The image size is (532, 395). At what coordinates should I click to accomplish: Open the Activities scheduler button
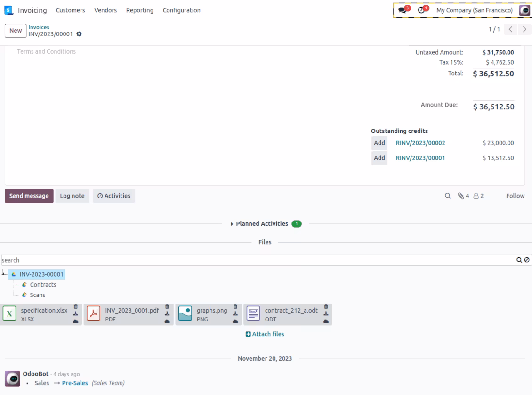click(x=114, y=196)
